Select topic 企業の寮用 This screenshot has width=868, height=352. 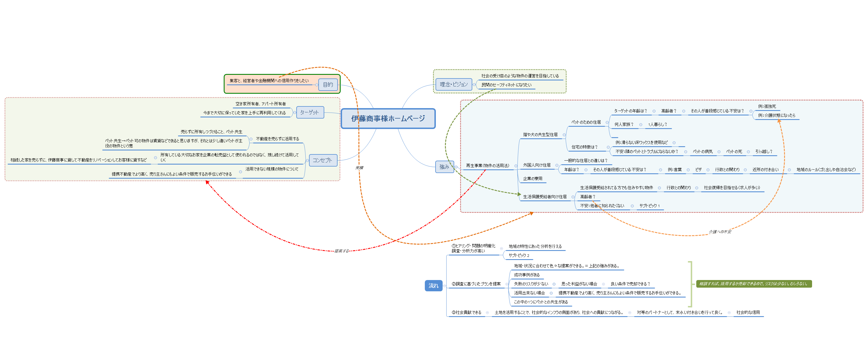[x=533, y=178]
